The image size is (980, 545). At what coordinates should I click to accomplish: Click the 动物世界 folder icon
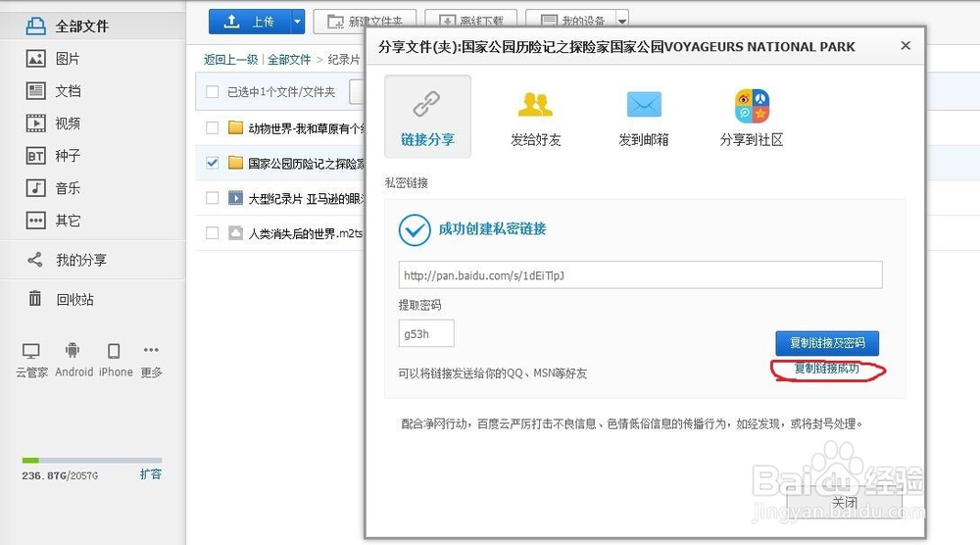[x=235, y=127]
